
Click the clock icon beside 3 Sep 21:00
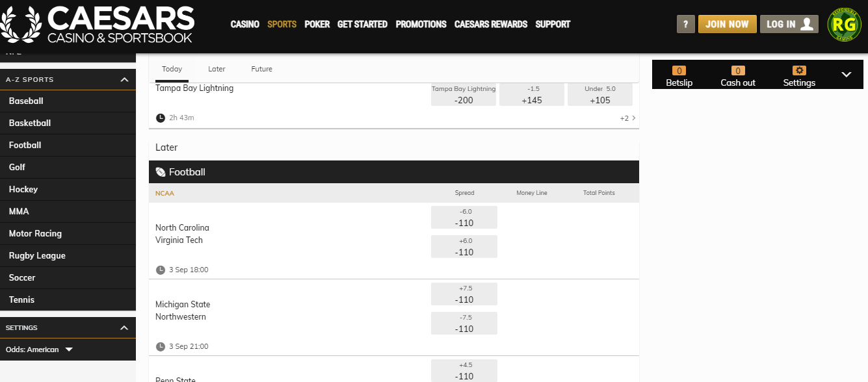(161, 346)
